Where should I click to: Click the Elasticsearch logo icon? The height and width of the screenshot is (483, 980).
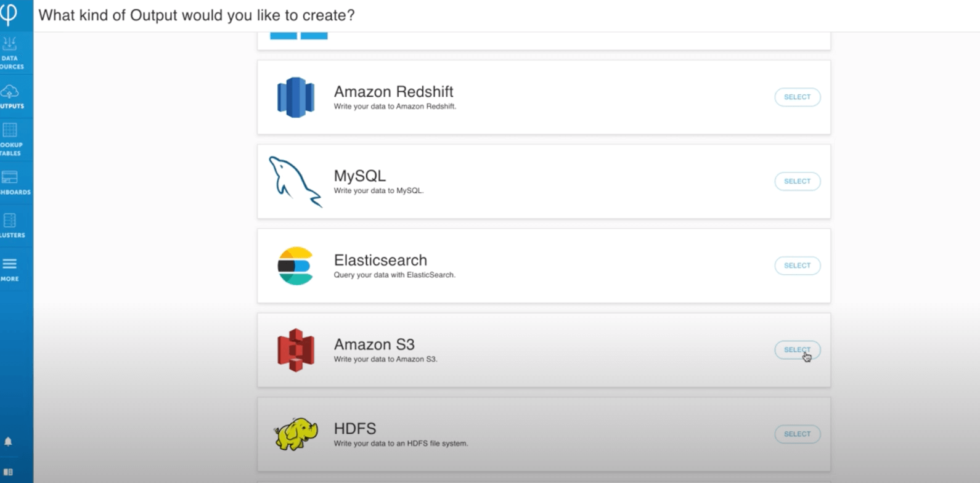tap(295, 266)
